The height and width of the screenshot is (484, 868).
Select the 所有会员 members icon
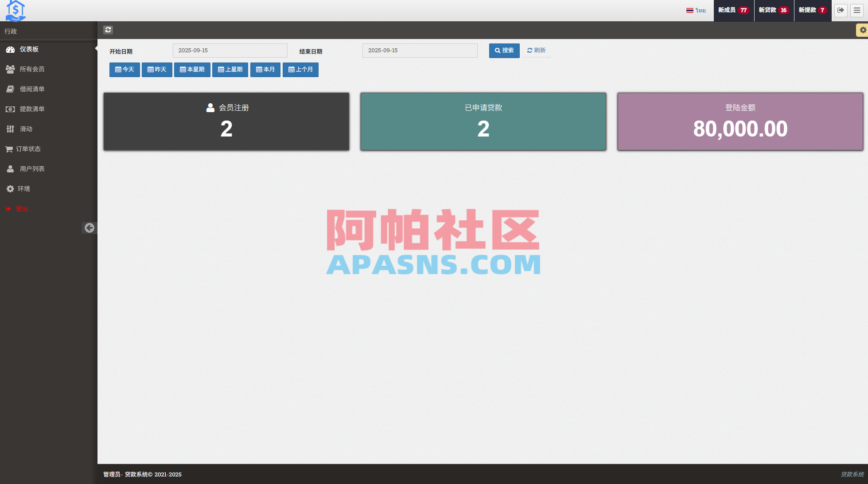pos(11,69)
